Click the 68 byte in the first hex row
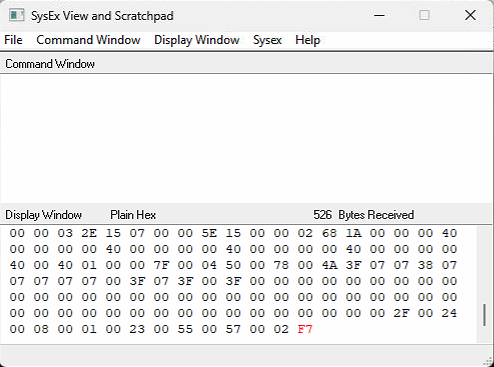 (329, 233)
